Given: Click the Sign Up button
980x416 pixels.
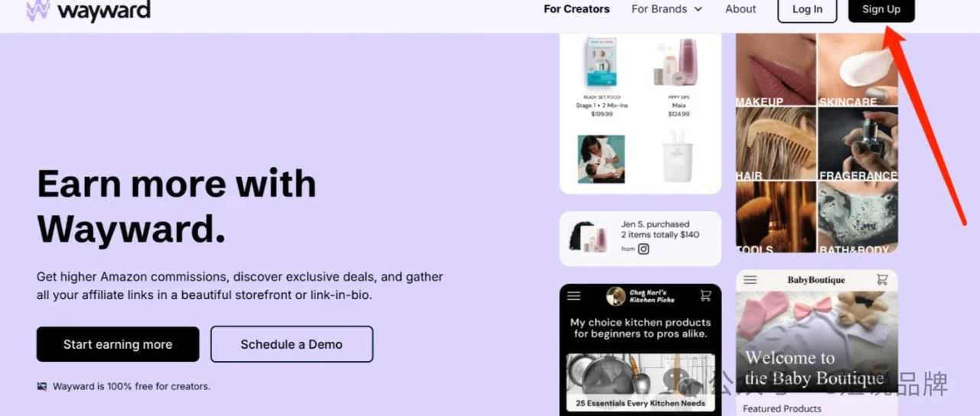Looking at the screenshot, I should pos(881,10).
